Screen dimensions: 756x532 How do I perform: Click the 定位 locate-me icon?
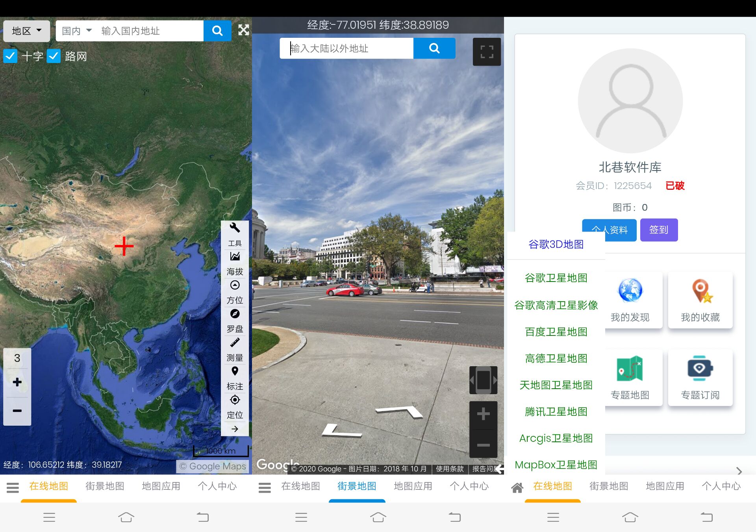[x=235, y=400]
